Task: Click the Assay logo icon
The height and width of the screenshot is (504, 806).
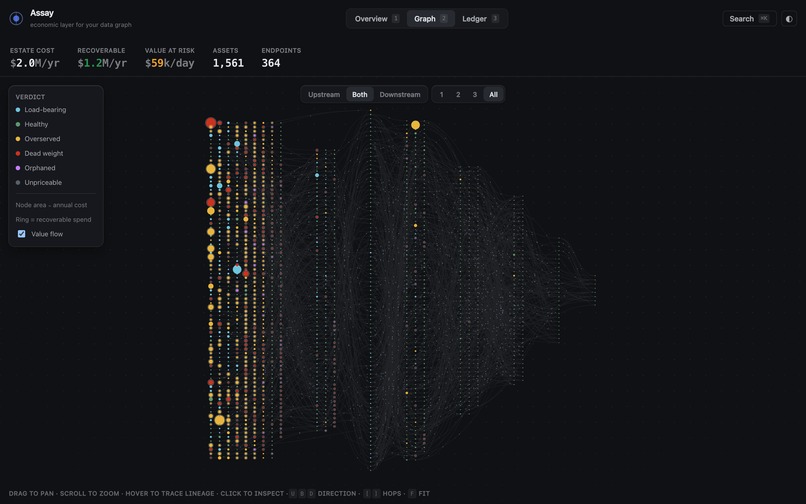Action: click(x=16, y=19)
